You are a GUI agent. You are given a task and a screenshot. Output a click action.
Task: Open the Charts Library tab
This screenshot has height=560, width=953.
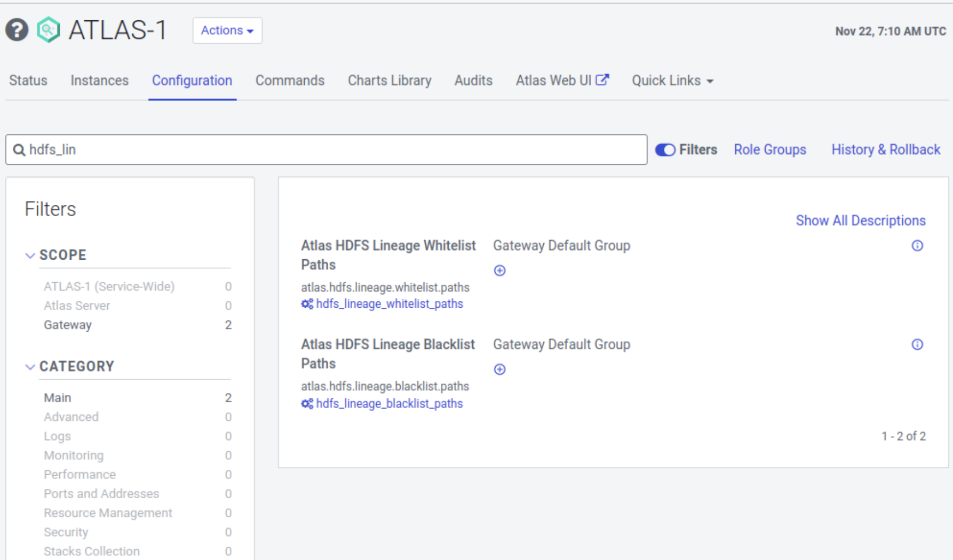click(389, 81)
